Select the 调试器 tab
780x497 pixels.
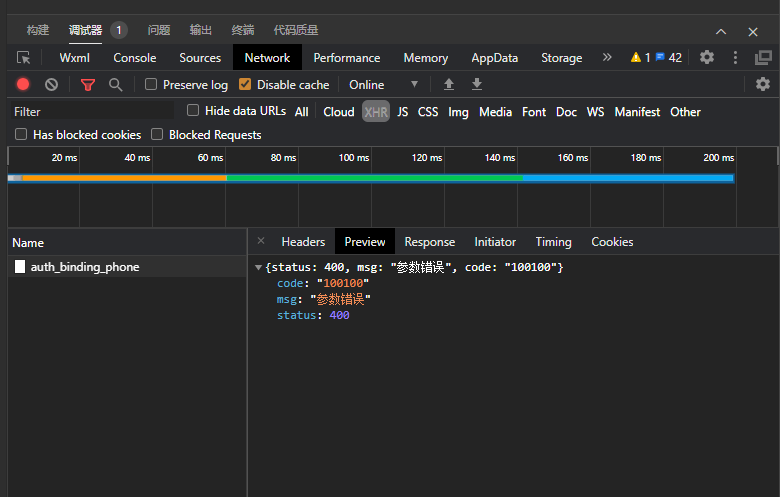tap(86, 30)
